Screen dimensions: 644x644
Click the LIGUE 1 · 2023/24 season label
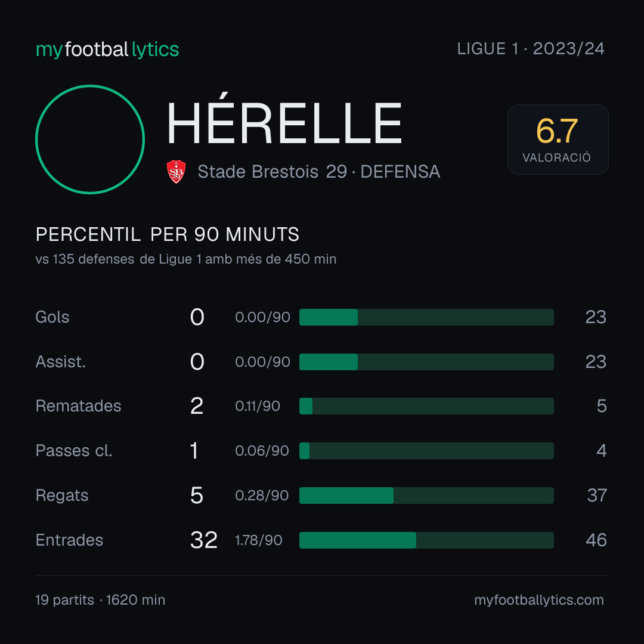point(531,49)
